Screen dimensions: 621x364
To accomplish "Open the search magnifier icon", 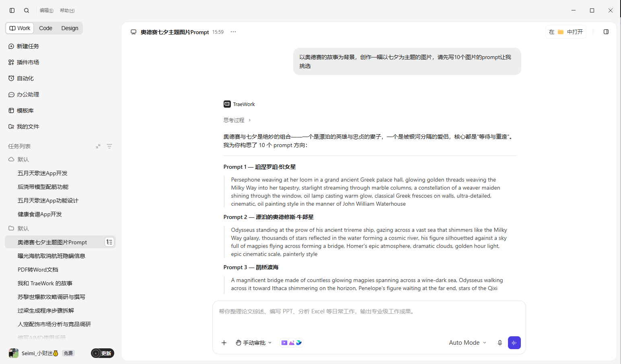I will (27, 10).
